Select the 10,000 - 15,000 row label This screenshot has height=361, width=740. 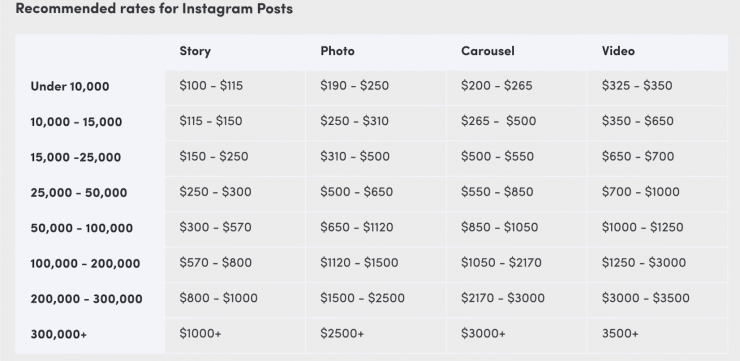pos(76,122)
